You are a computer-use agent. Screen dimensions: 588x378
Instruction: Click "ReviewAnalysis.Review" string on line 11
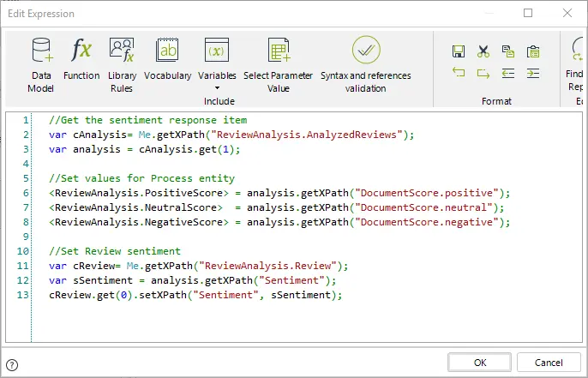coord(267,267)
